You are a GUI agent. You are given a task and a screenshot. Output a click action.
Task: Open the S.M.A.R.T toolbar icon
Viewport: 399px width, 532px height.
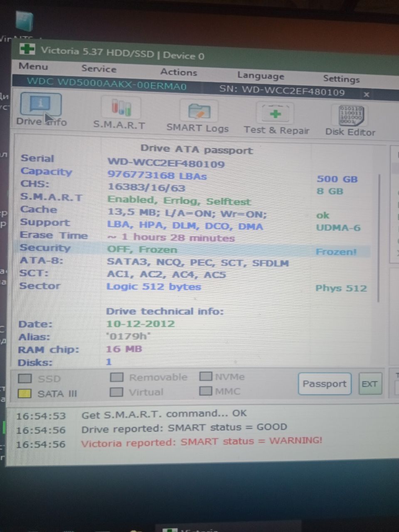tap(121, 108)
